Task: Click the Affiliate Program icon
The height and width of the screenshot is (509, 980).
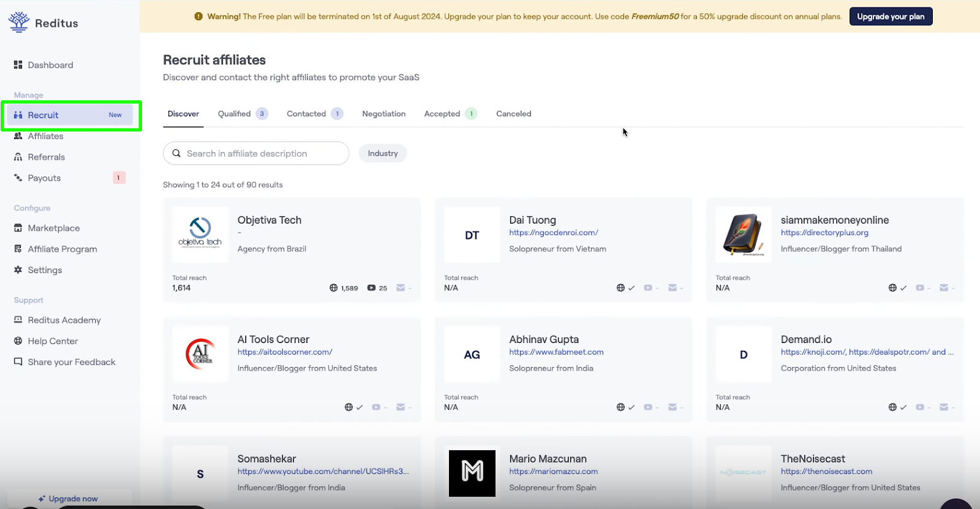Action: click(18, 249)
